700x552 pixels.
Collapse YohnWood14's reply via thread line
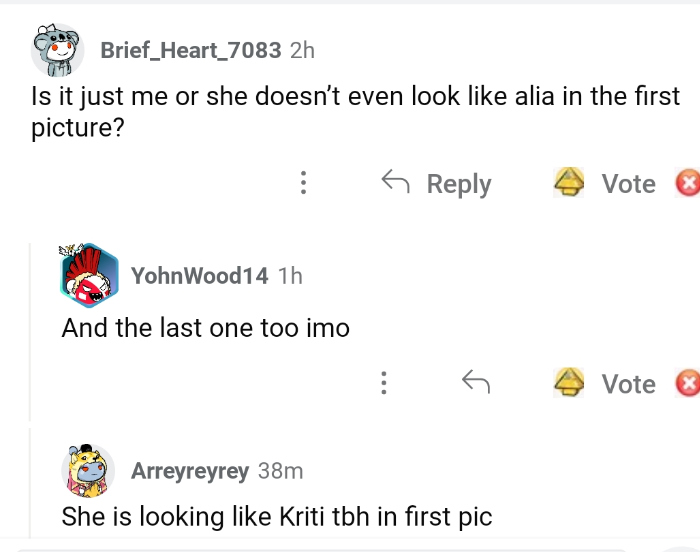30,330
